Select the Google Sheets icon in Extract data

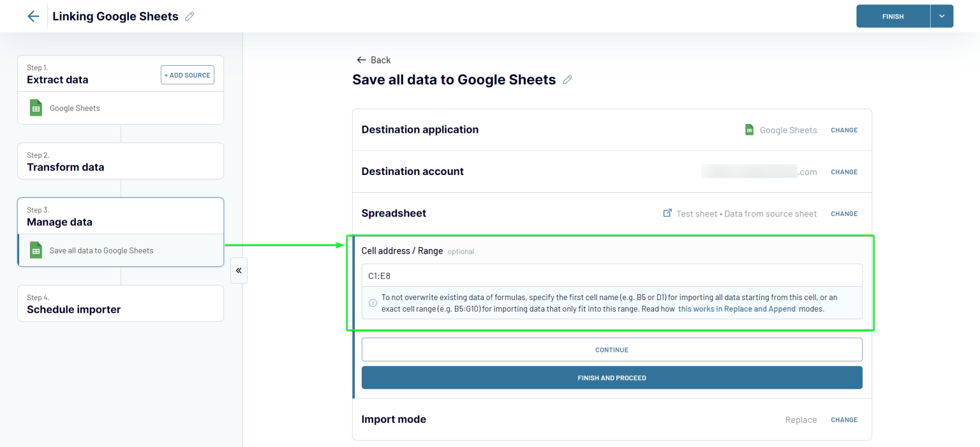pos(36,107)
